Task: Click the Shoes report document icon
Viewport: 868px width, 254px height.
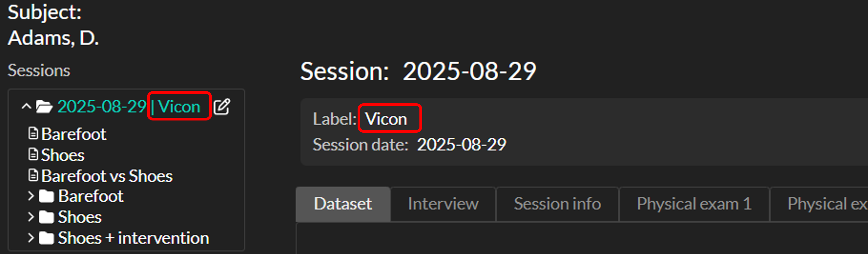Action: point(33,154)
